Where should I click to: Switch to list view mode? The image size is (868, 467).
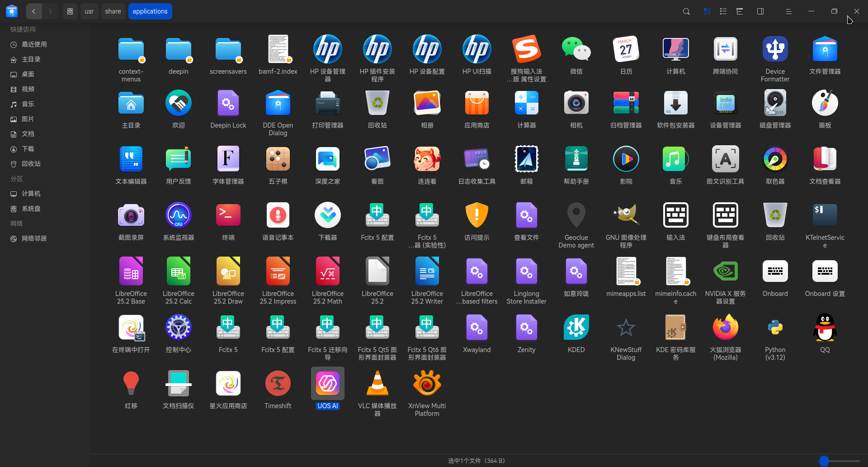tap(723, 11)
